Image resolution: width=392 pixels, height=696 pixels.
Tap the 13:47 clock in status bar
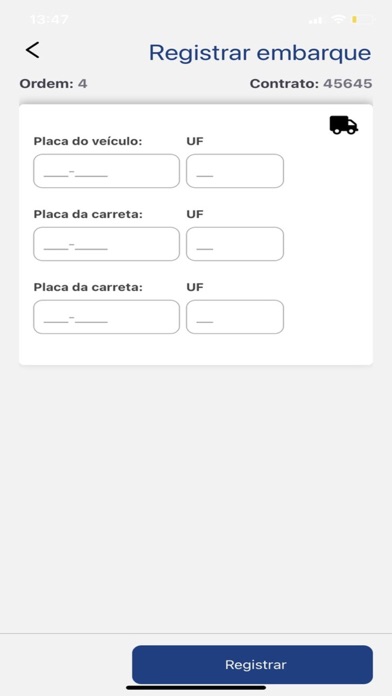pos(49,20)
